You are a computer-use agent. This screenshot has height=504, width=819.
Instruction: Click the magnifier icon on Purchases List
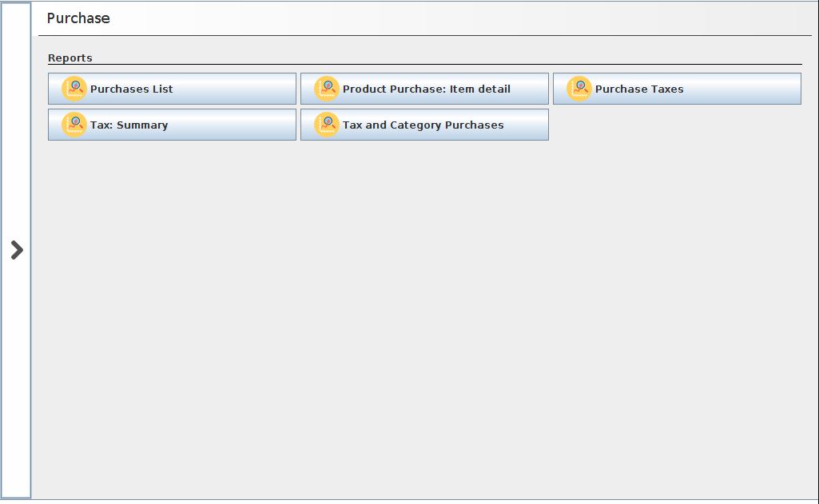point(74,89)
